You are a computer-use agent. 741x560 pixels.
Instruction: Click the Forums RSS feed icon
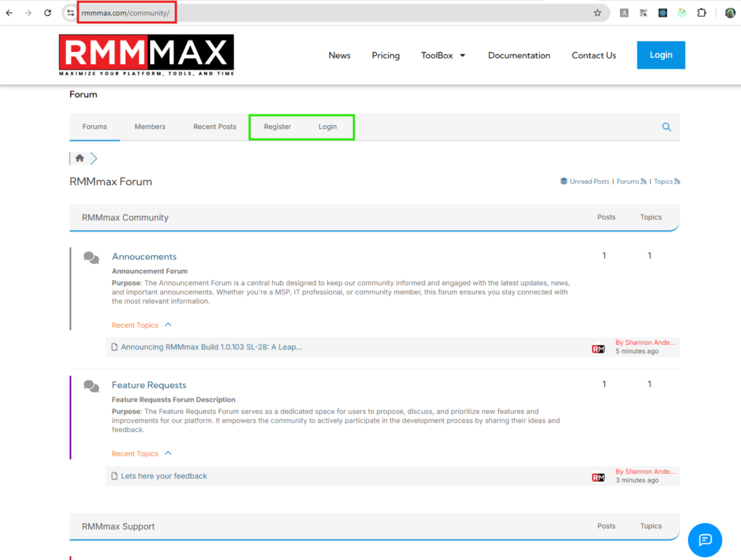coord(643,182)
